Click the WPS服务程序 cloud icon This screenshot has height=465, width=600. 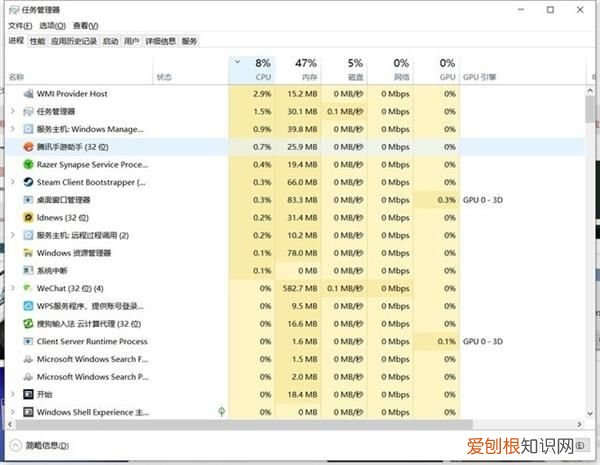click(x=28, y=306)
